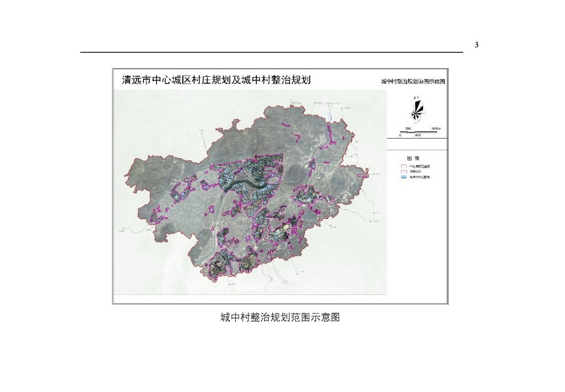
Task: Click the map title 清远市中心城区村庄规划及城中村整治规划
Action: point(216,80)
